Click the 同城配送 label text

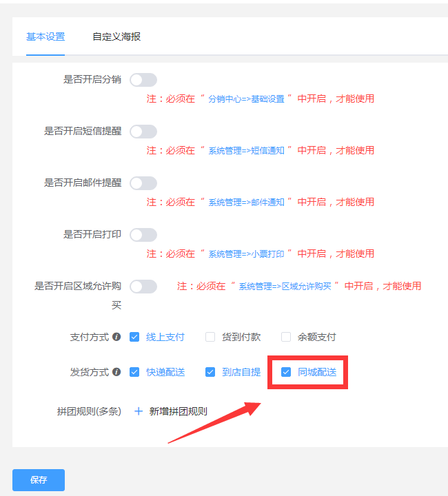coord(316,372)
